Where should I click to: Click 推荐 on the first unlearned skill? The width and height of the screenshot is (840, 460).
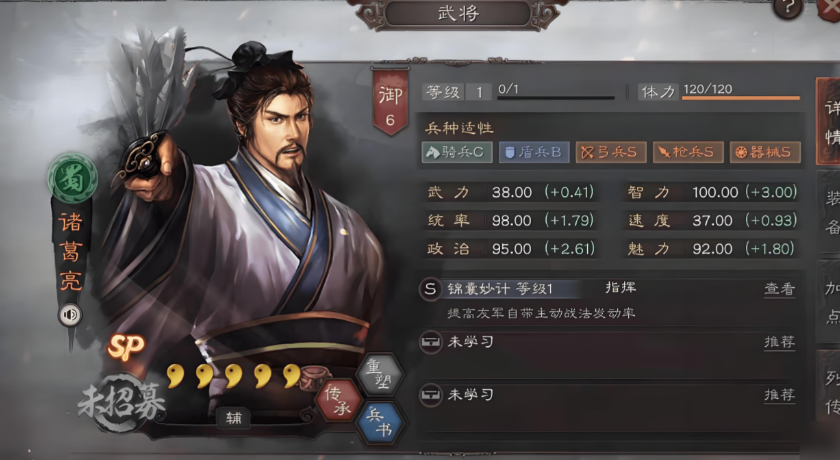[x=779, y=342]
